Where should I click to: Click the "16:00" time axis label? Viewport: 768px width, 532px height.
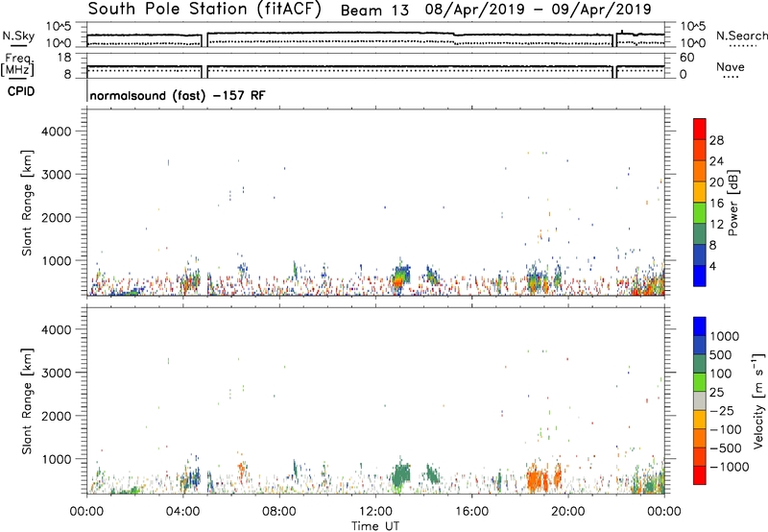pyautogui.click(x=471, y=512)
